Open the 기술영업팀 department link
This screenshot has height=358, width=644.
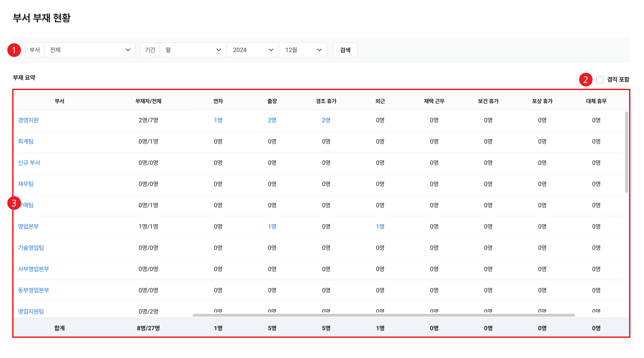coord(31,248)
